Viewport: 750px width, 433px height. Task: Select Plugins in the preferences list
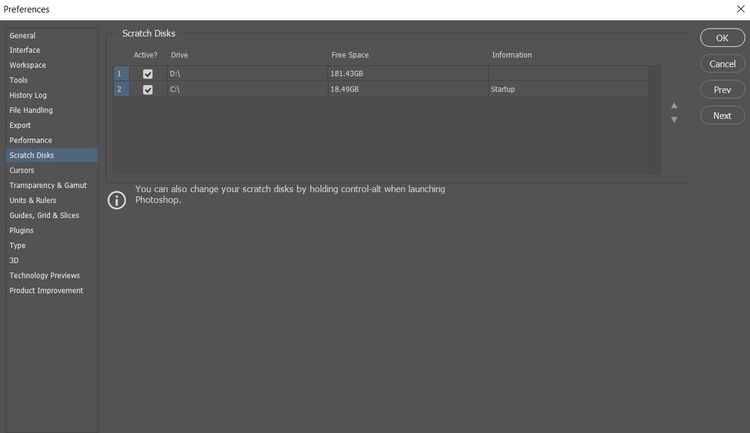click(22, 230)
